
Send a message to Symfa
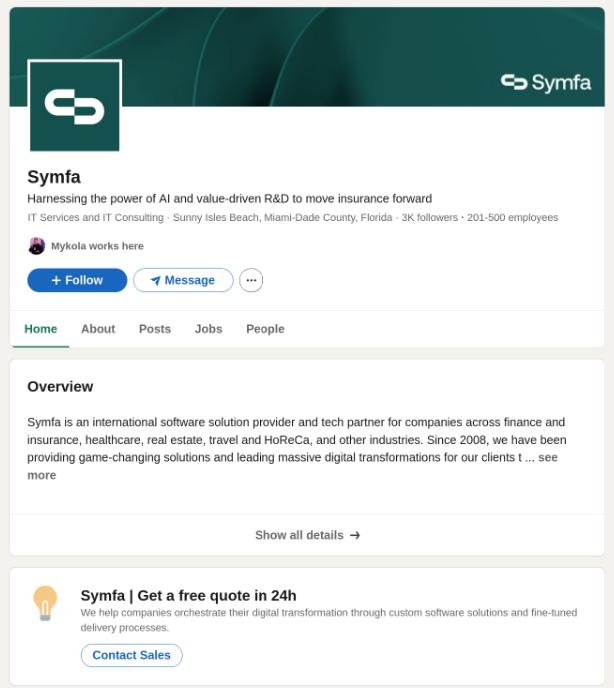[x=183, y=280]
